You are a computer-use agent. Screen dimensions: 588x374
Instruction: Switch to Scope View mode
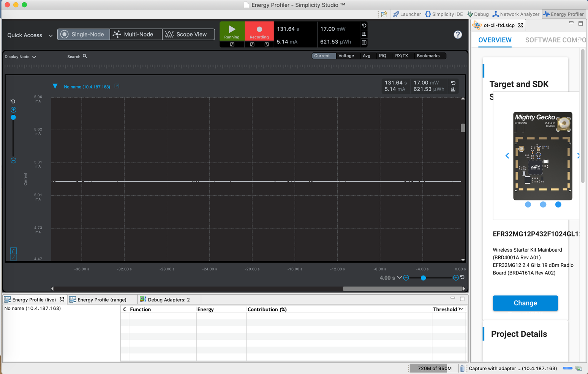tap(189, 34)
